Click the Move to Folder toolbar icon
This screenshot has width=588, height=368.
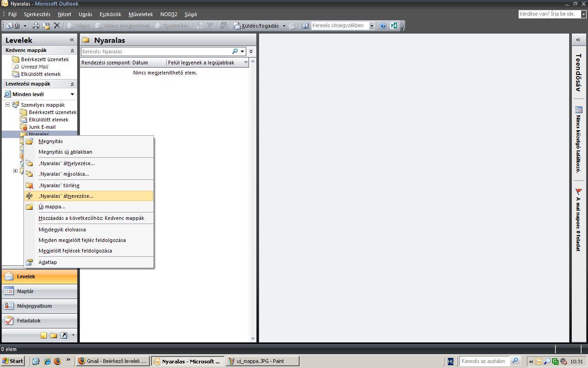pos(46,26)
